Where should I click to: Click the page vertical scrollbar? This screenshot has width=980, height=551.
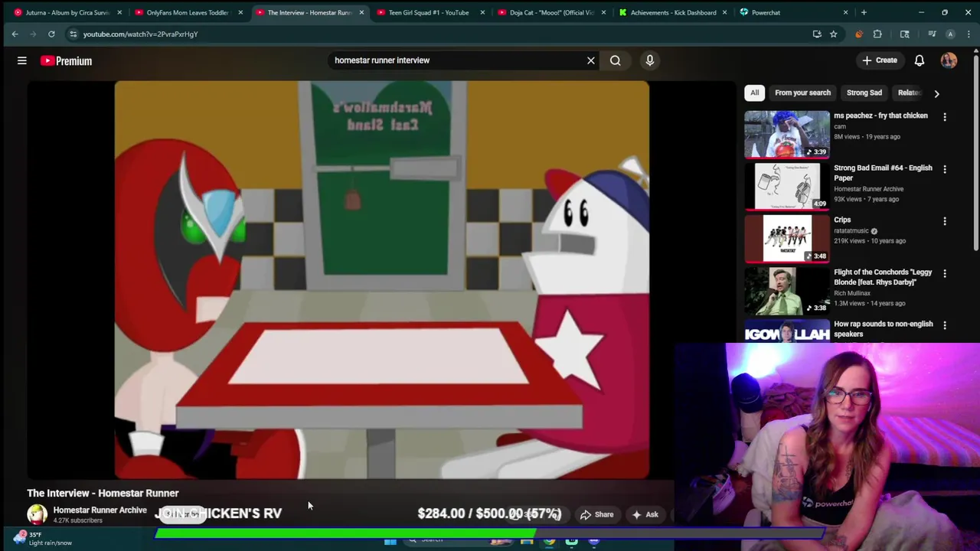point(975,153)
